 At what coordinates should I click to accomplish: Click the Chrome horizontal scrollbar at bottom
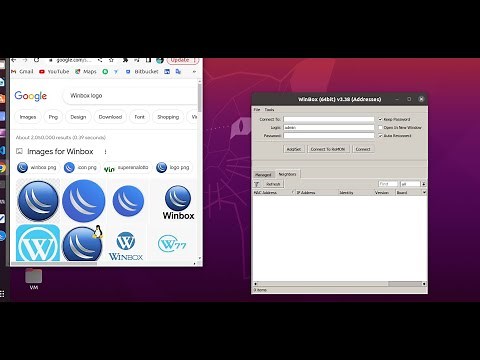tap(54, 263)
